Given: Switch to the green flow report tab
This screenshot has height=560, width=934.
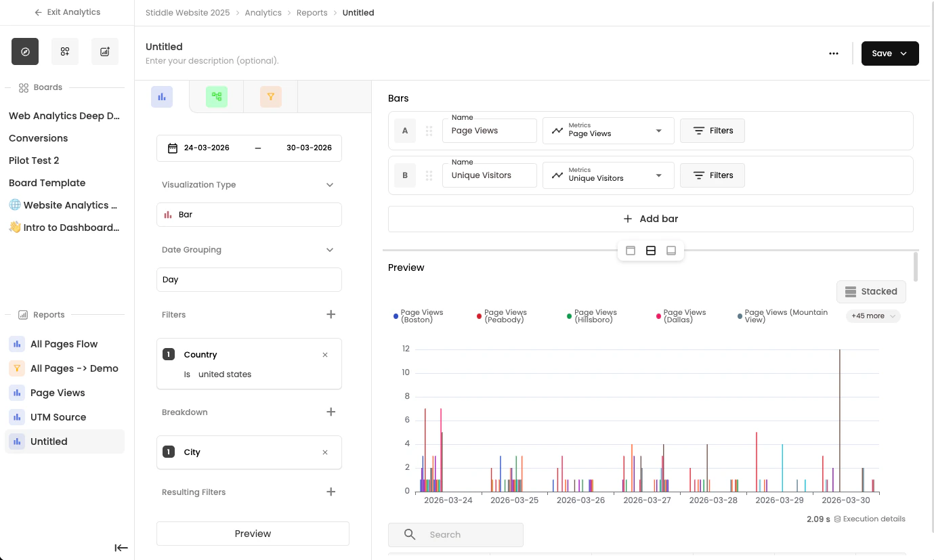Looking at the screenshot, I should [x=217, y=97].
